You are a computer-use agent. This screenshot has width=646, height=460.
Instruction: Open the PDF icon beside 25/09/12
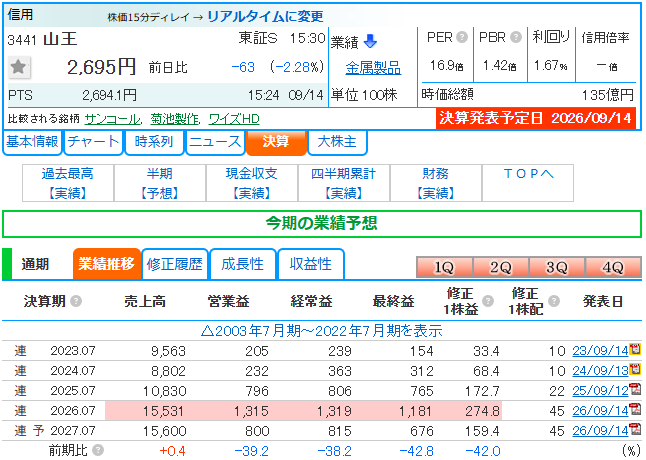[x=636, y=389]
